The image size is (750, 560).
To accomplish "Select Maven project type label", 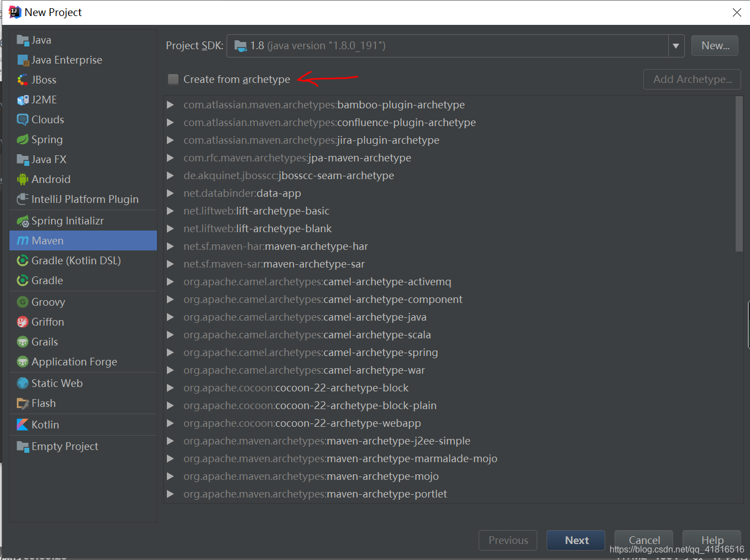I will (48, 240).
